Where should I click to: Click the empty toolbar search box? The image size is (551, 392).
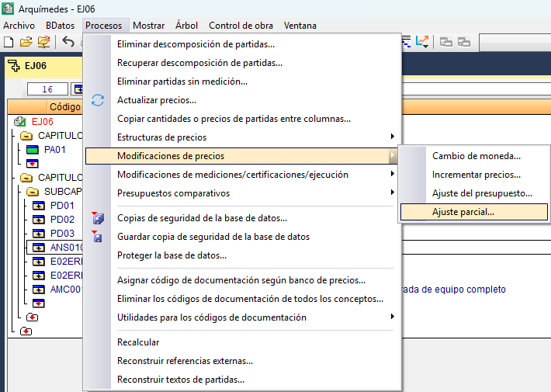tap(515, 43)
